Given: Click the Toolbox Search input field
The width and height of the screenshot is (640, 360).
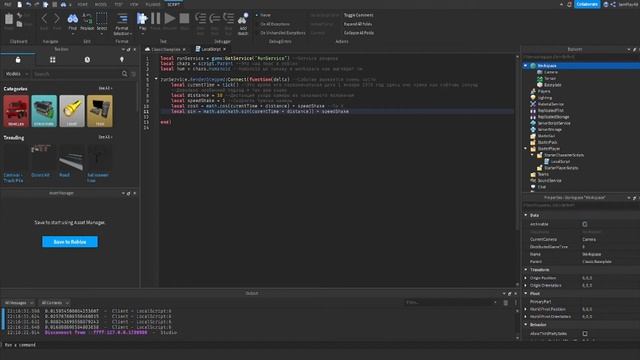Looking at the screenshot, I should pos(77,74).
